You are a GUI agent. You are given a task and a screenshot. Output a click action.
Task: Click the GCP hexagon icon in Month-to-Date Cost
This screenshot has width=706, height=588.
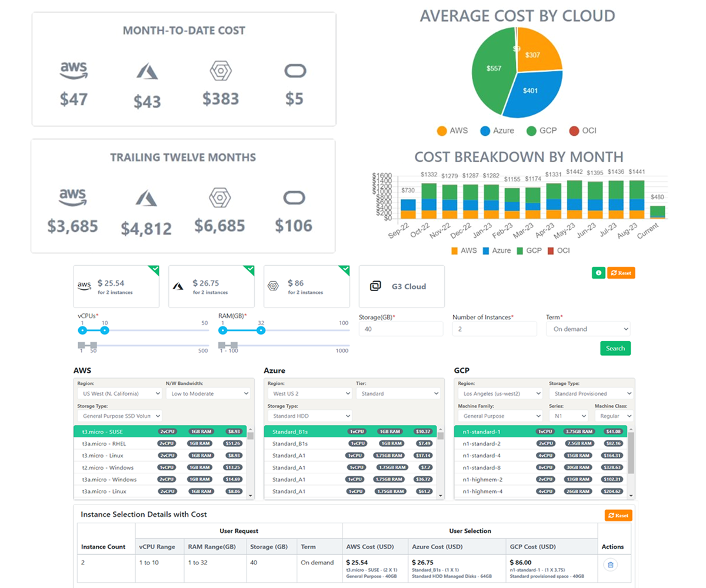coord(221,71)
